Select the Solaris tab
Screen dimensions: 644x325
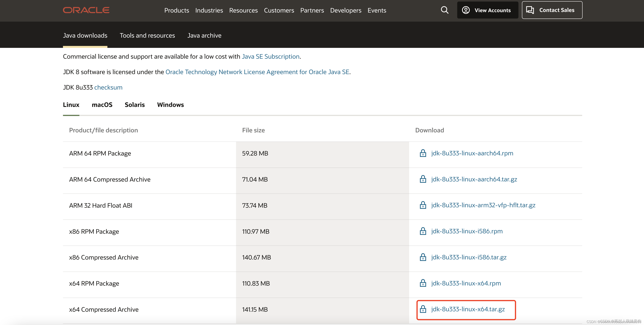click(134, 105)
